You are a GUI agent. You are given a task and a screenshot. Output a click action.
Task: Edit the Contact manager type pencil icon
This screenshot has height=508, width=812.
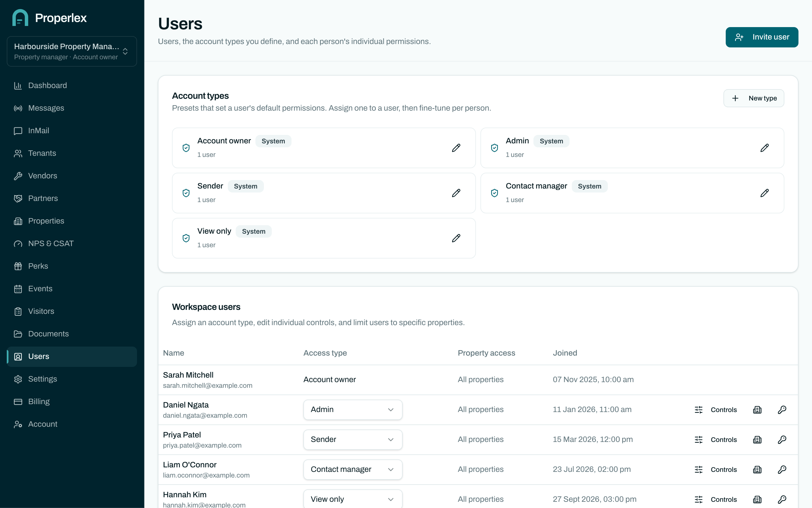(x=764, y=193)
